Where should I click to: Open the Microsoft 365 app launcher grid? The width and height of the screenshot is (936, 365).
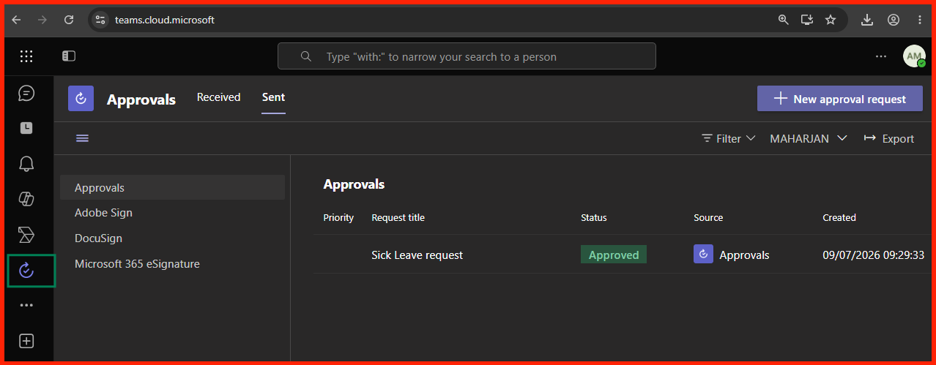[x=26, y=56]
